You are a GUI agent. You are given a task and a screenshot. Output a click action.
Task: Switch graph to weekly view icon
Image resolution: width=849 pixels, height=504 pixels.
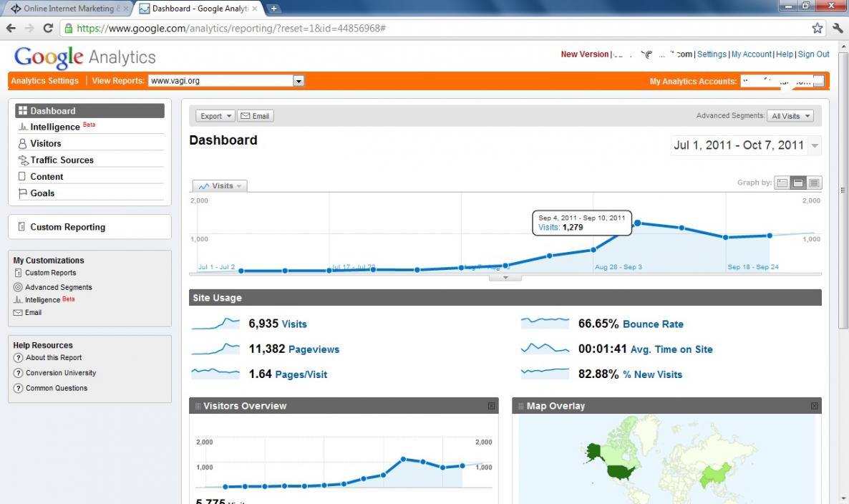click(x=798, y=183)
